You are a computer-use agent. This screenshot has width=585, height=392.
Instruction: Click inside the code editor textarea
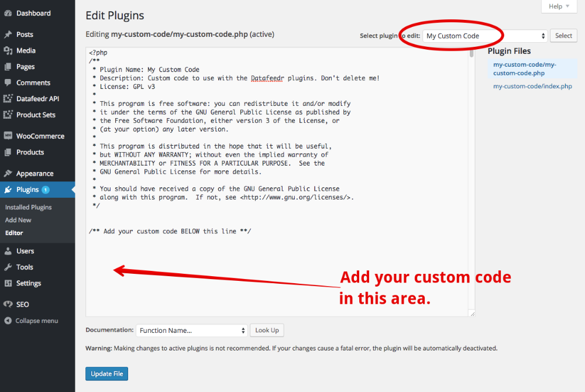pos(277,182)
